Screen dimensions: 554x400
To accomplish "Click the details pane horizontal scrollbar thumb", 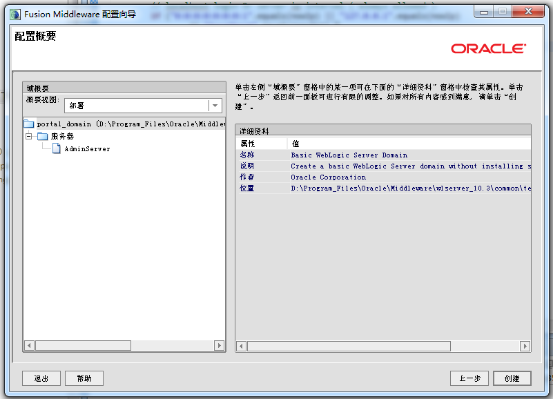I will pos(349,346).
